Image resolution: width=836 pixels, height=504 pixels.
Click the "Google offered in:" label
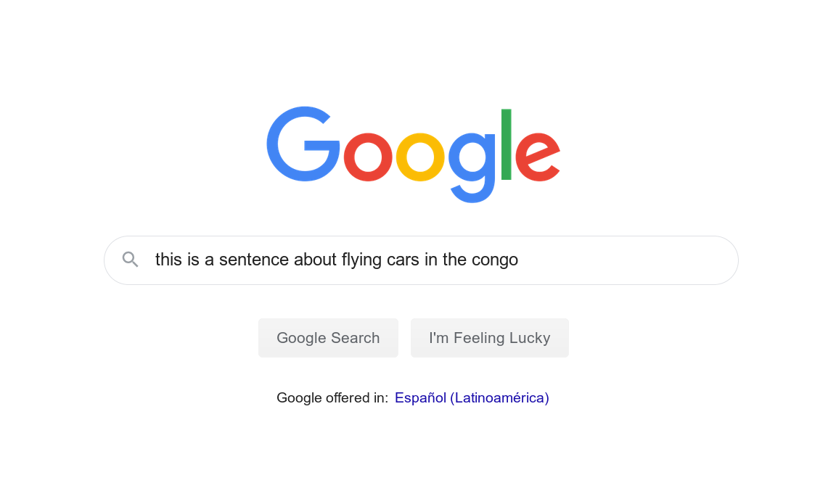tap(332, 397)
